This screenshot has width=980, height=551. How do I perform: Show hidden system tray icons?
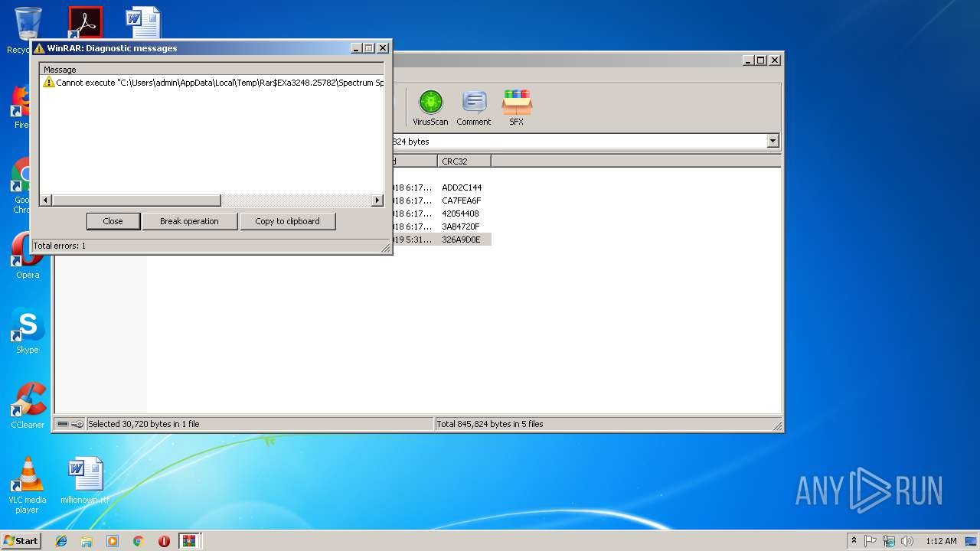(854, 541)
